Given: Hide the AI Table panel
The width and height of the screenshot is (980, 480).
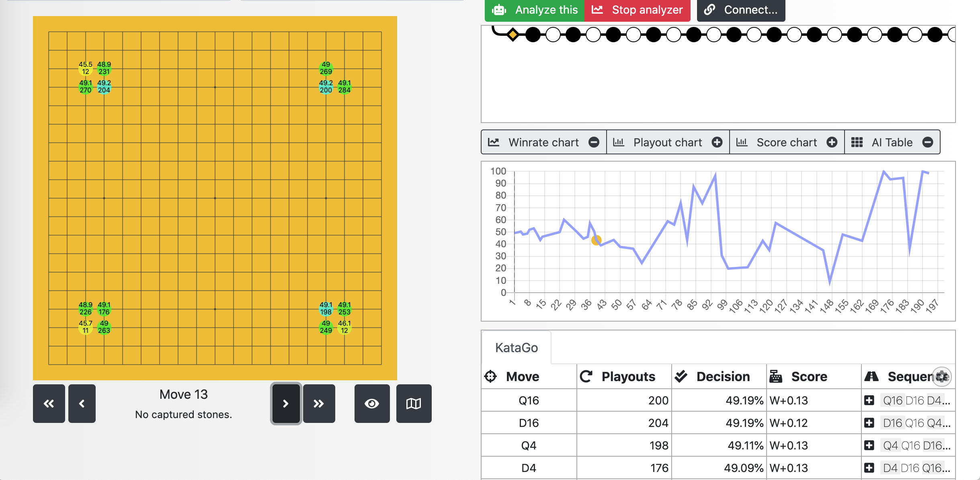Looking at the screenshot, I should [x=928, y=142].
